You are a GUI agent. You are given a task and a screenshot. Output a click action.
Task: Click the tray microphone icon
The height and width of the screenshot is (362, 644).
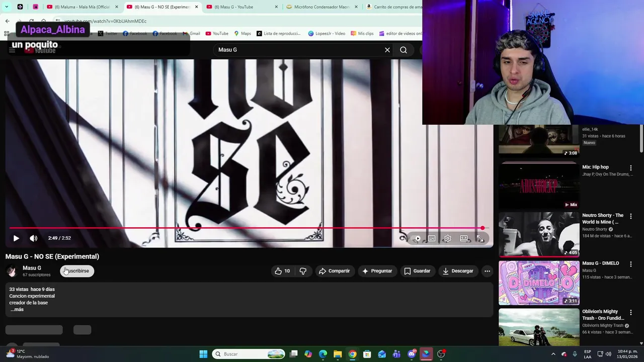coord(575,354)
